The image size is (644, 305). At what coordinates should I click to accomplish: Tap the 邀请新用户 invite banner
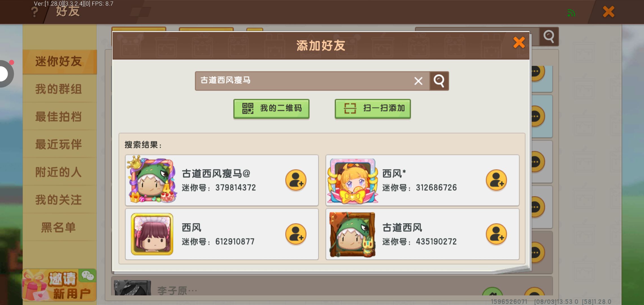(59, 285)
